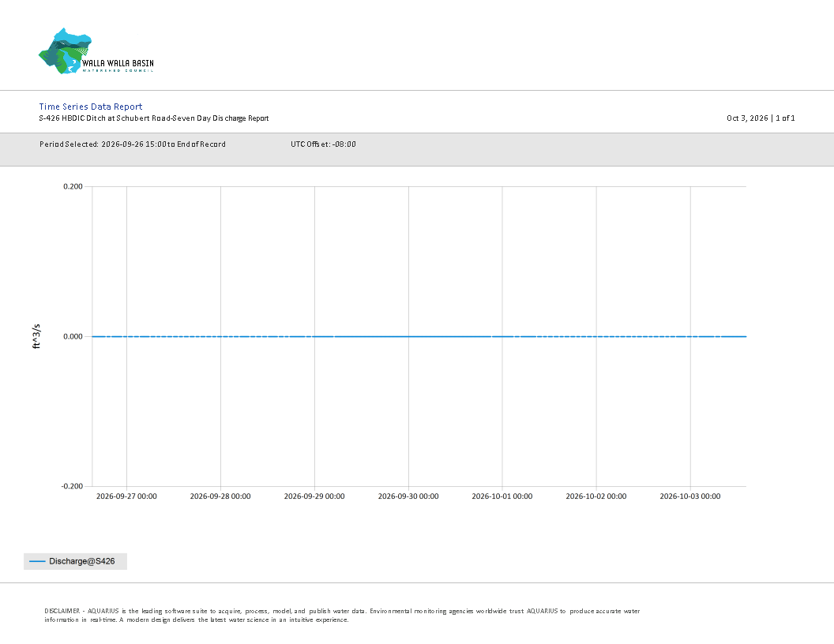
Task: Click the Oct 3, 2026 page indicator
Action: pyautogui.click(x=761, y=118)
